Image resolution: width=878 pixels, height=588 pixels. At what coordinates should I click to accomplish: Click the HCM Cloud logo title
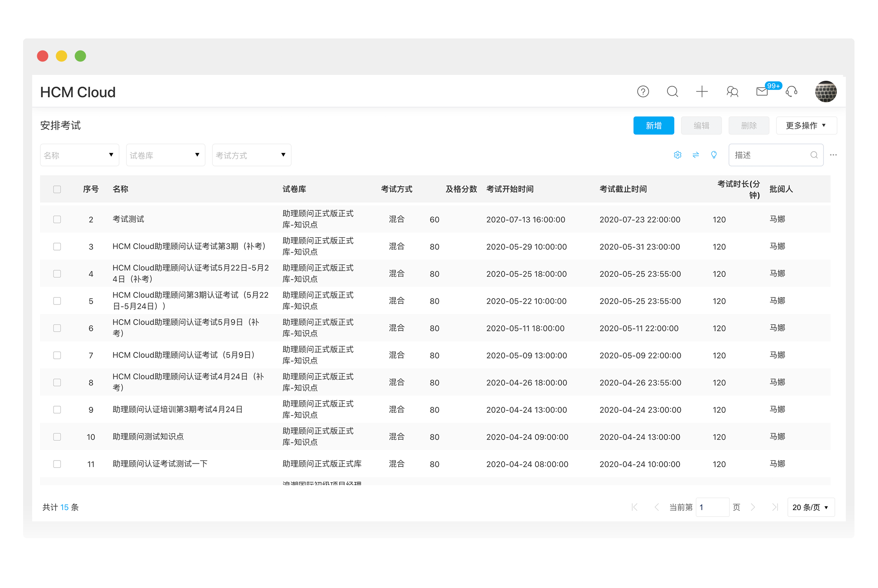78,92
